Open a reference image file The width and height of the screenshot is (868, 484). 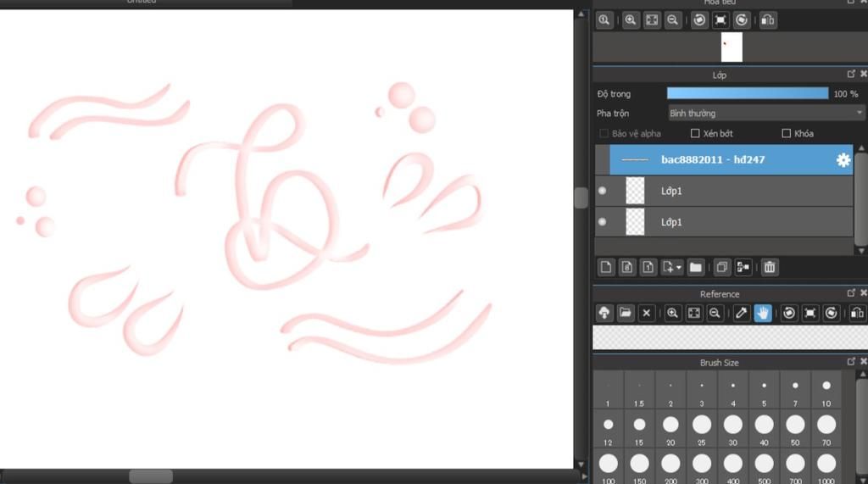pyautogui.click(x=626, y=313)
